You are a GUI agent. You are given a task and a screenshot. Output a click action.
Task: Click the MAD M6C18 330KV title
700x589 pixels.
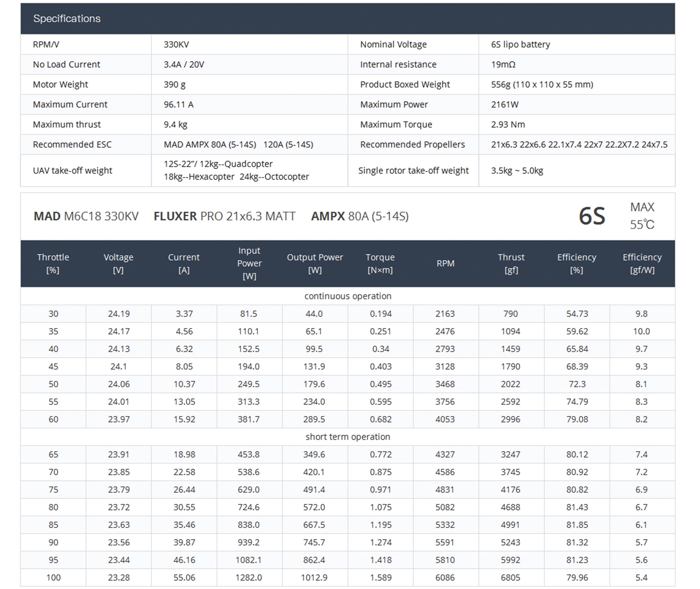pos(86,216)
